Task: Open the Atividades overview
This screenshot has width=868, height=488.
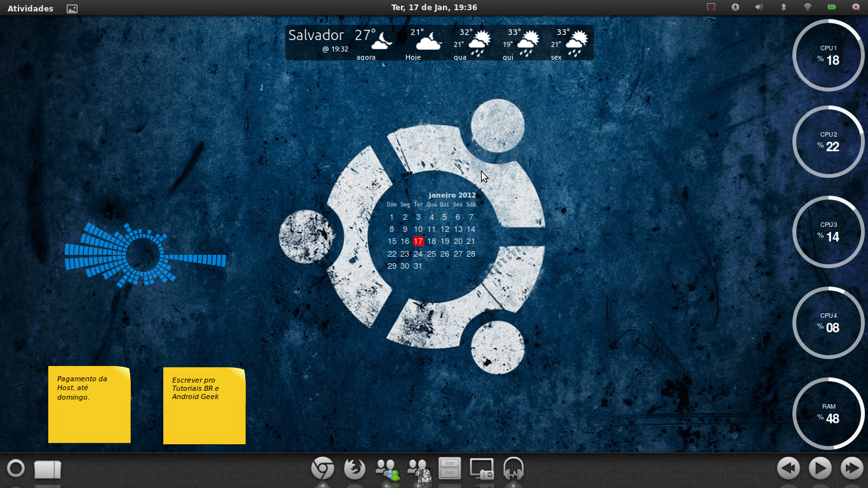Action: (x=31, y=8)
